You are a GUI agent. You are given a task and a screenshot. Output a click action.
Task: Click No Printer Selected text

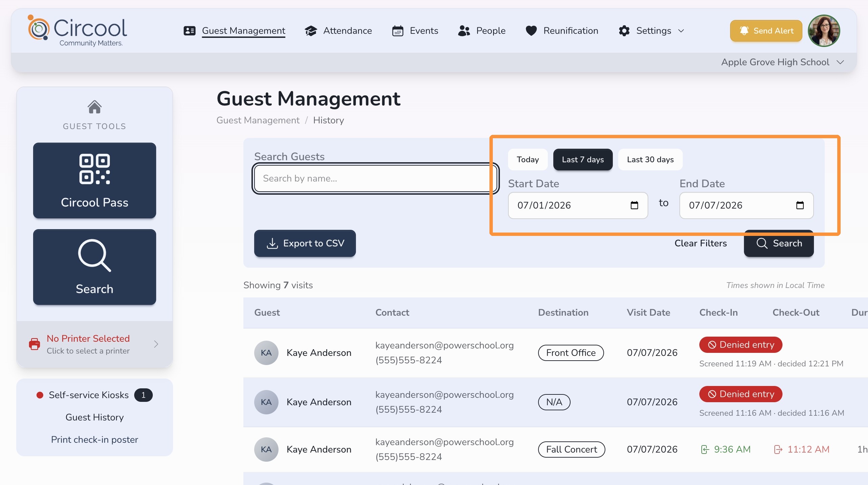[88, 339]
